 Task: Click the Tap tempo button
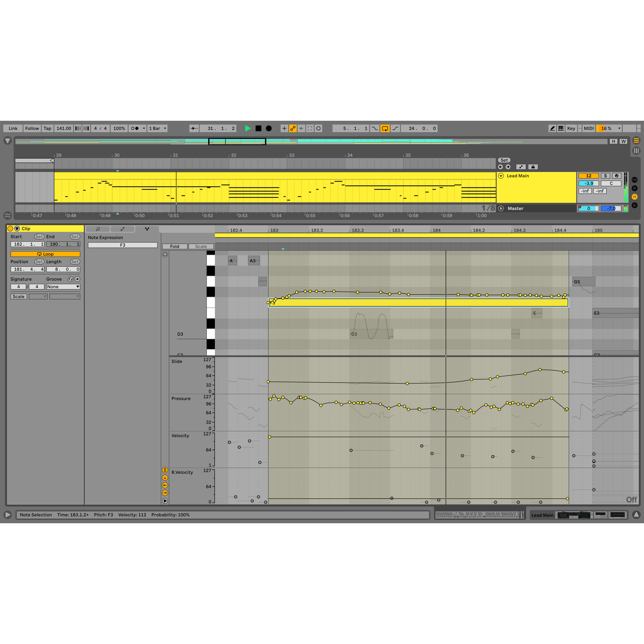pyautogui.click(x=47, y=128)
